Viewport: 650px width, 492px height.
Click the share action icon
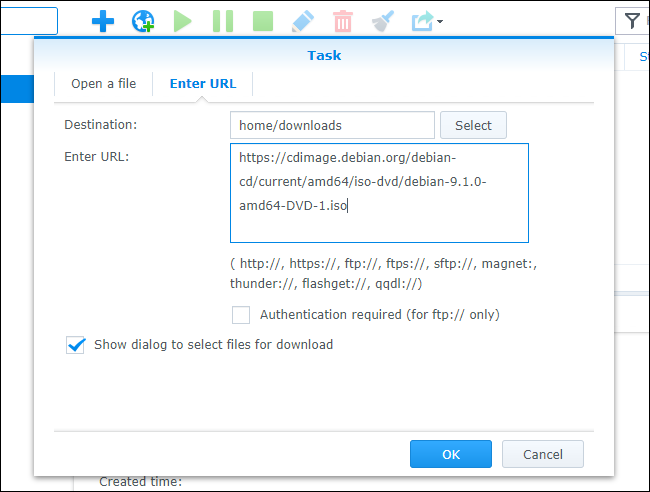pyautogui.click(x=421, y=21)
